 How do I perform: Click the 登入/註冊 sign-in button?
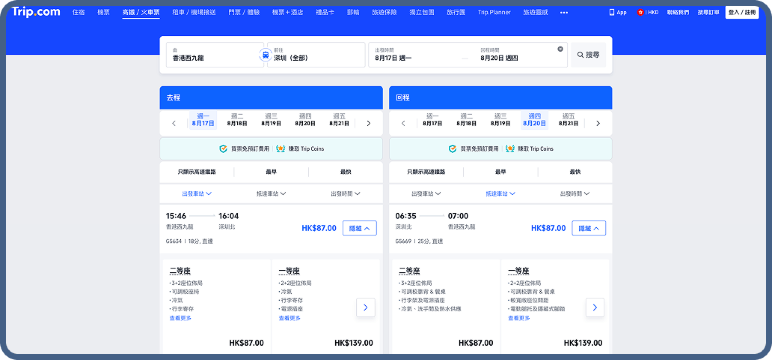tap(742, 12)
